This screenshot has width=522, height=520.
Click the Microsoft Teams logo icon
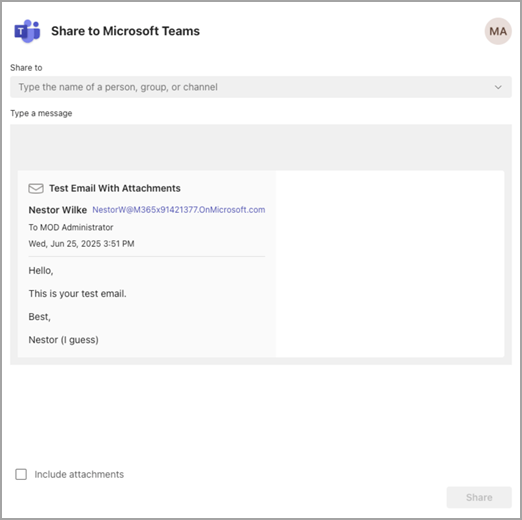tap(27, 31)
